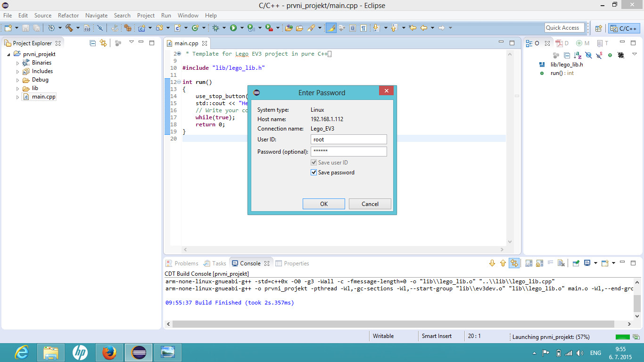
Task: Open the Refactor menu
Action: point(68,16)
